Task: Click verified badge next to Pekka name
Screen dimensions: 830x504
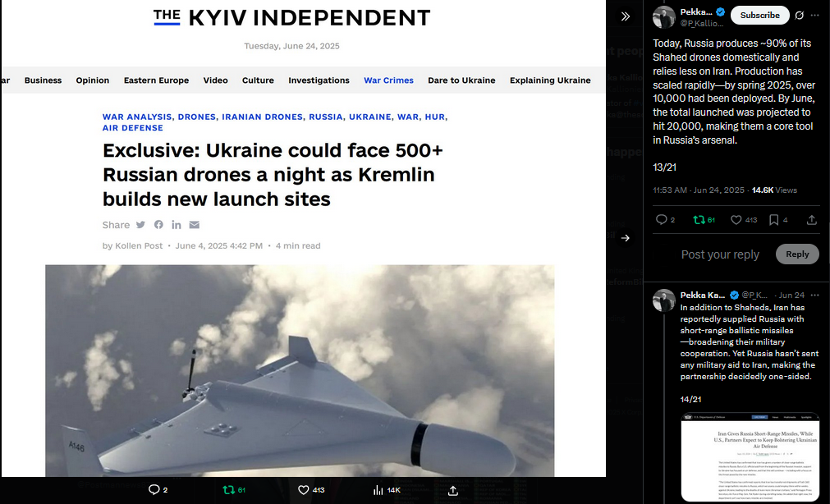Action: point(721,11)
